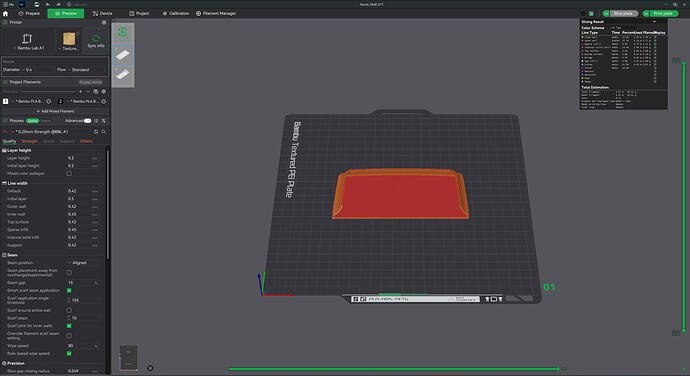Click compare presets icon in Process
Viewport: 690px width, 376px height.
click(x=104, y=121)
